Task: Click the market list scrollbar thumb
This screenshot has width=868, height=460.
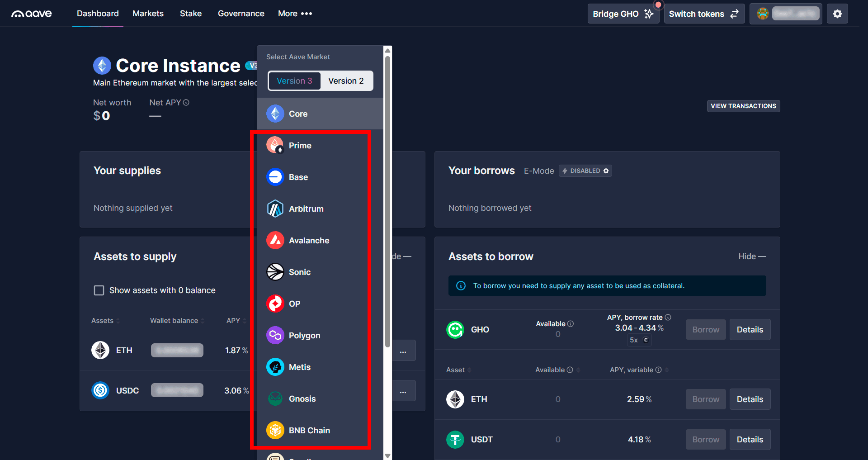Action: tap(387, 201)
